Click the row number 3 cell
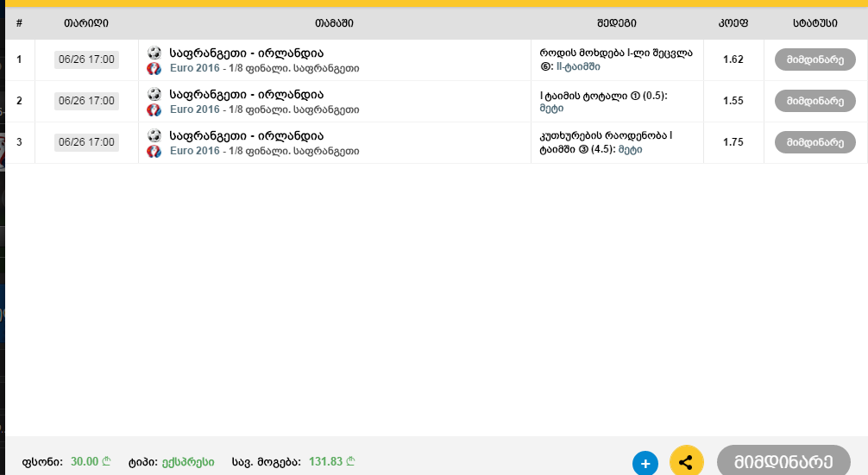Screen dimensions: 868x475 [19, 142]
